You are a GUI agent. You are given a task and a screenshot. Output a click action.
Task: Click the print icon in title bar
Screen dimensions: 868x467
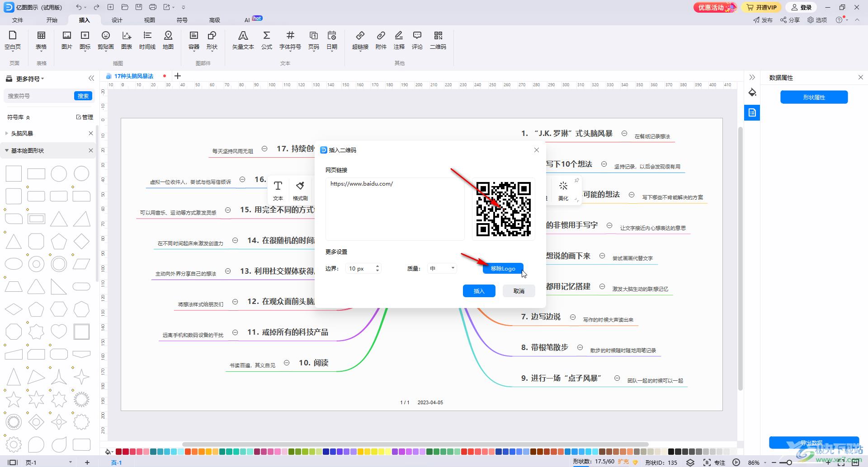click(x=153, y=7)
